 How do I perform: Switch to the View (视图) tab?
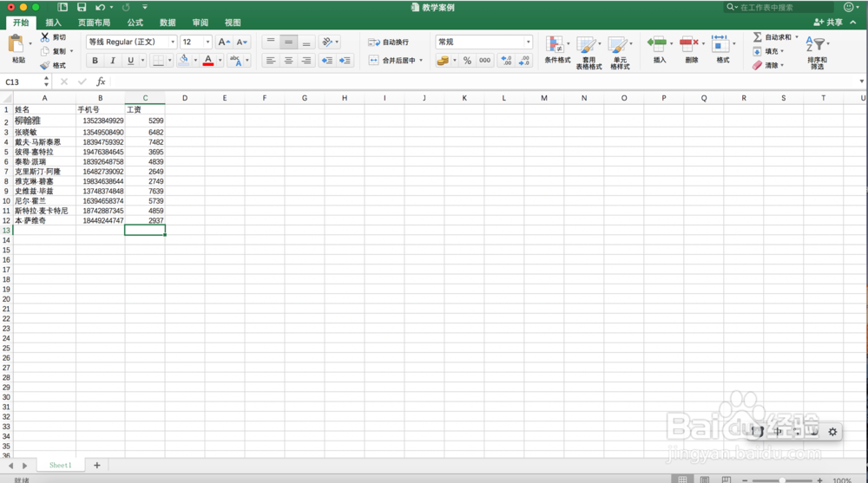coord(233,23)
